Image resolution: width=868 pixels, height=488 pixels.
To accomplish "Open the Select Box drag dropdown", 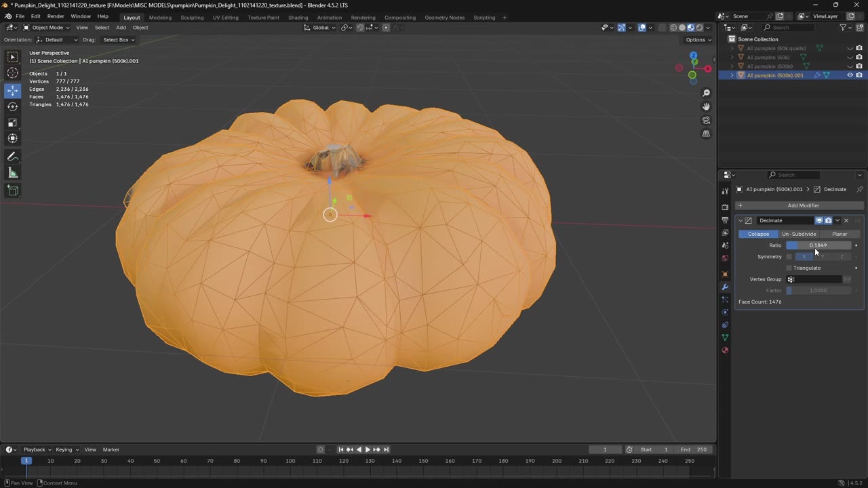I will click(119, 40).
